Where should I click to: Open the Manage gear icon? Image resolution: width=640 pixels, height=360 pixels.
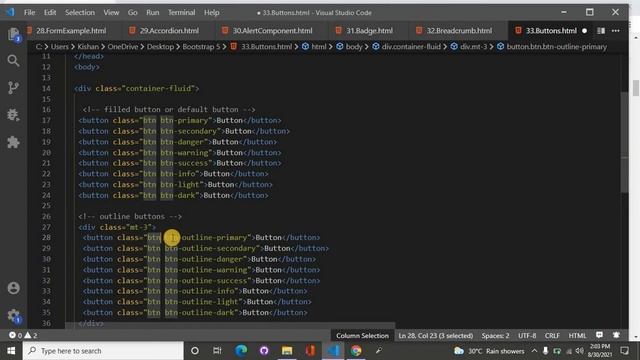pyautogui.click(x=13, y=315)
